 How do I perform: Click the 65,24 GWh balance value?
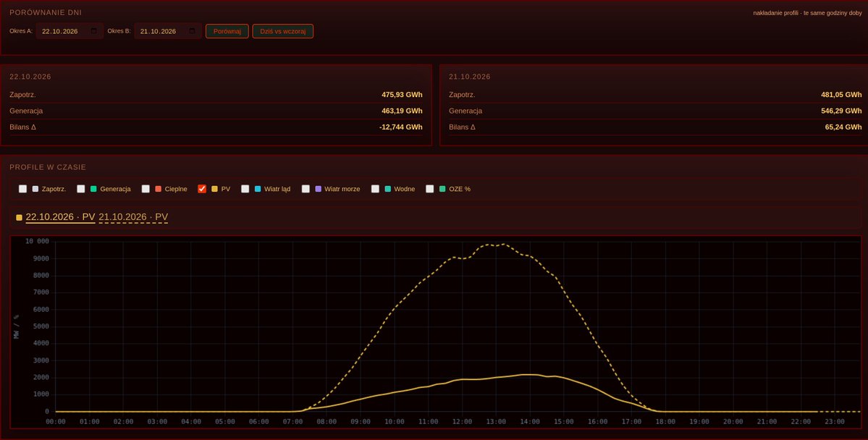point(843,127)
